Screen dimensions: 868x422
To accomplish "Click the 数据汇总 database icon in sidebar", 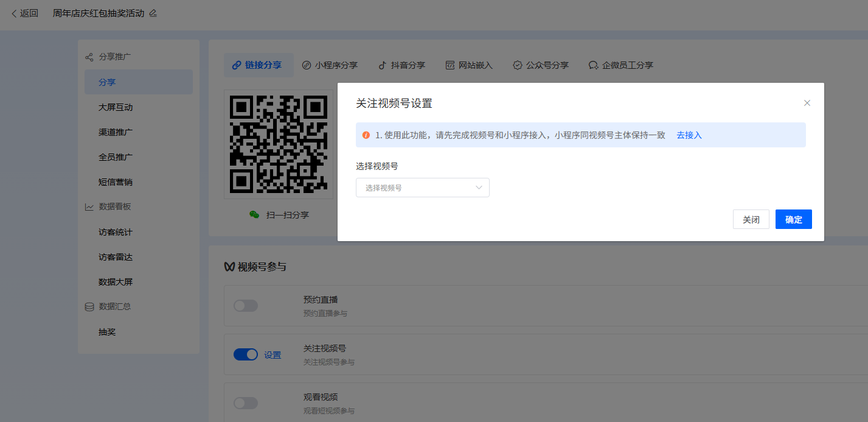I will point(89,307).
